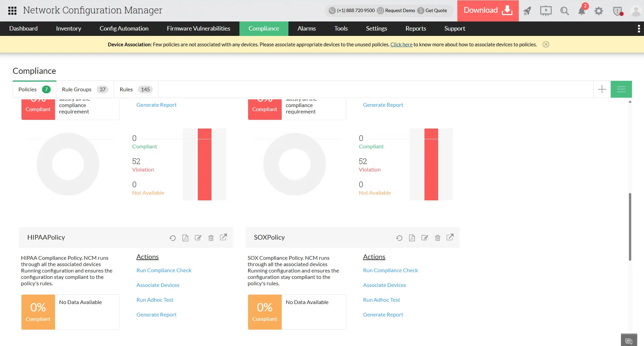
Task: Open the app launcher grid icon
Action: 12,10
